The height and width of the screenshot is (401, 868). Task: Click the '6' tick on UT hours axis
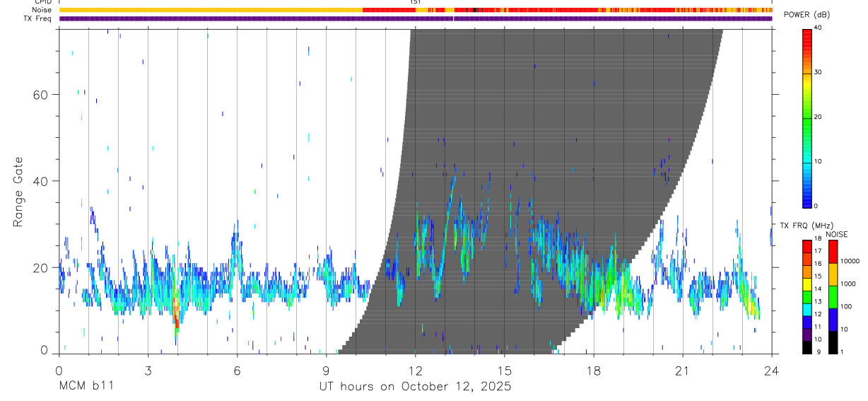pyautogui.click(x=237, y=371)
